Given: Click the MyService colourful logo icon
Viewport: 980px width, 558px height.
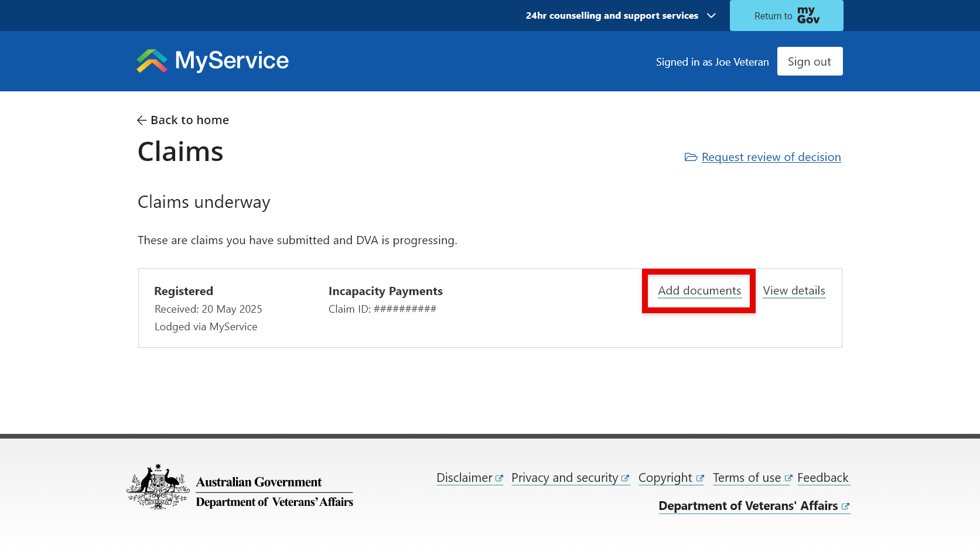Looking at the screenshot, I should [x=151, y=60].
